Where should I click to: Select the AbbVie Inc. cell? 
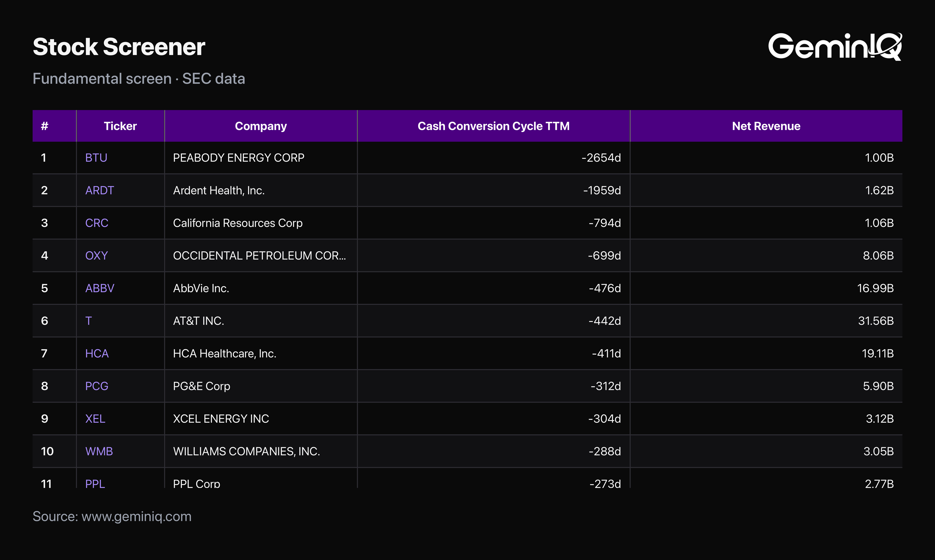261,288
